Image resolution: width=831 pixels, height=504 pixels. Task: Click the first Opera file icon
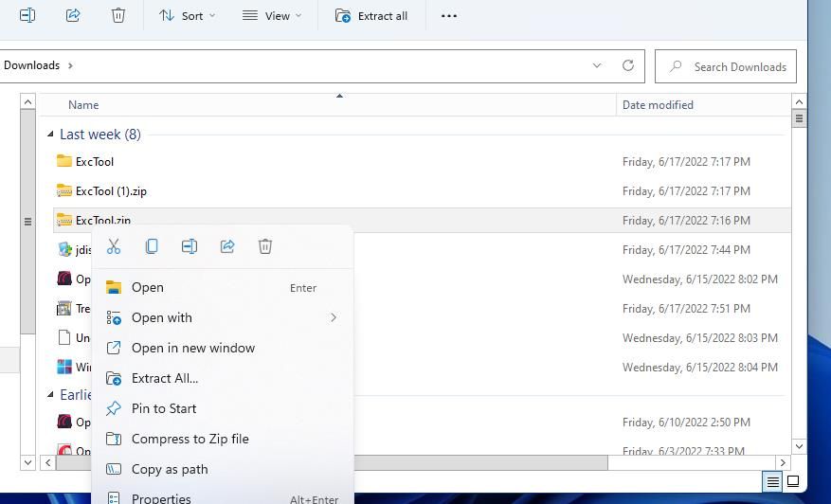click(x=64, y=279)
